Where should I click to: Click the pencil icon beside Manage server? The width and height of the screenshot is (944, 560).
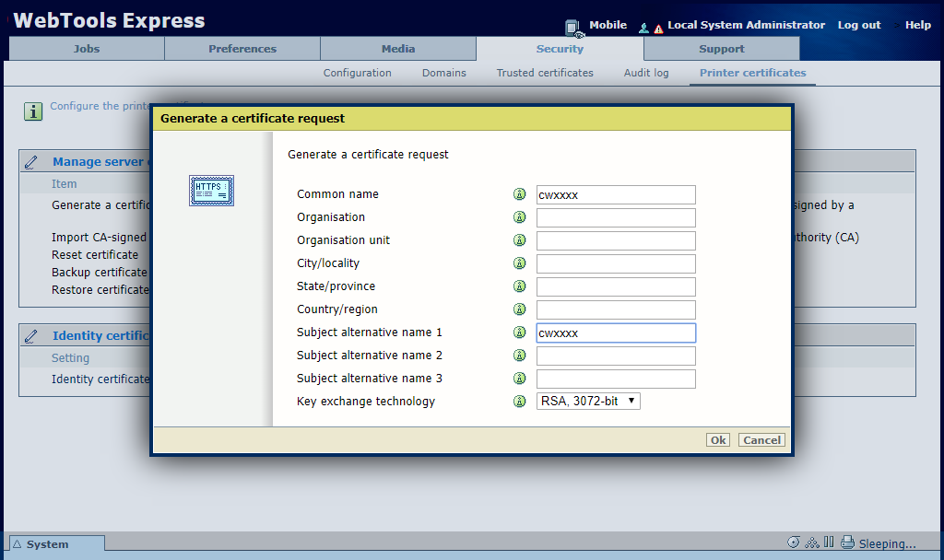click(31, 162)
